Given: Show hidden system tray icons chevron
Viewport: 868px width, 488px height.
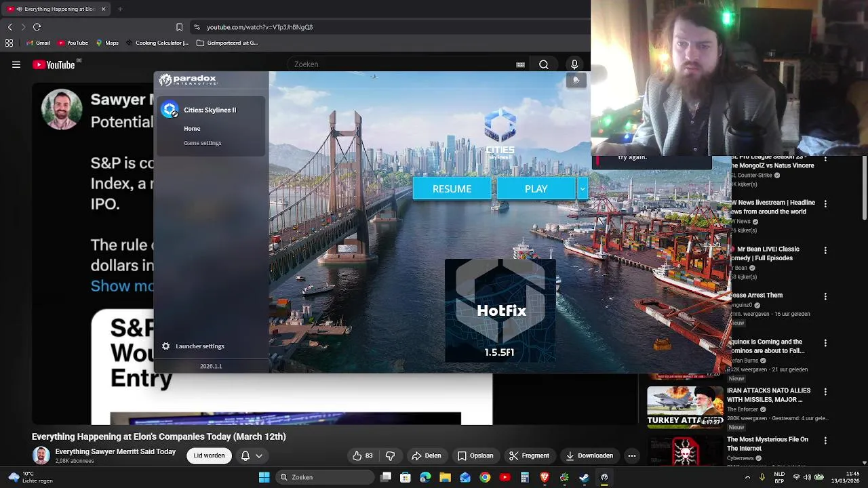Looking at the screenshot, I should pyautogui.click(x=747, y=477).
